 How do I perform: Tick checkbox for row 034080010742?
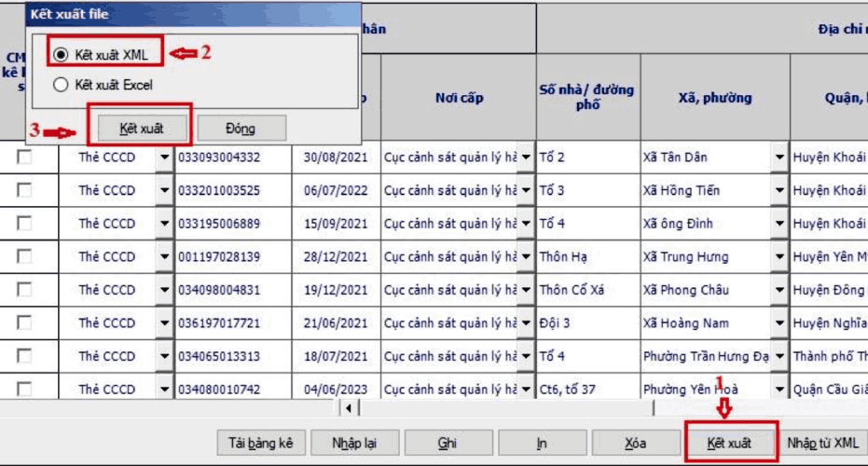pyautogui.click(x=24, y=390)
